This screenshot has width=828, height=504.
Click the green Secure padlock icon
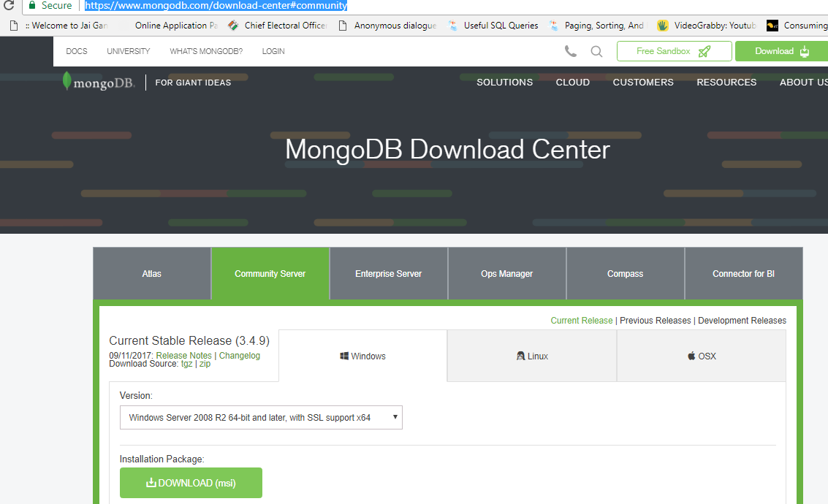(x=32, y=5)
